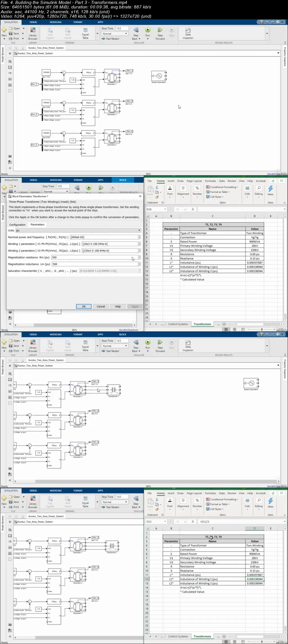
Task: Expand the Open dropdown arrow in top frame
Action: pyautogui.click(x=24, y=28)
